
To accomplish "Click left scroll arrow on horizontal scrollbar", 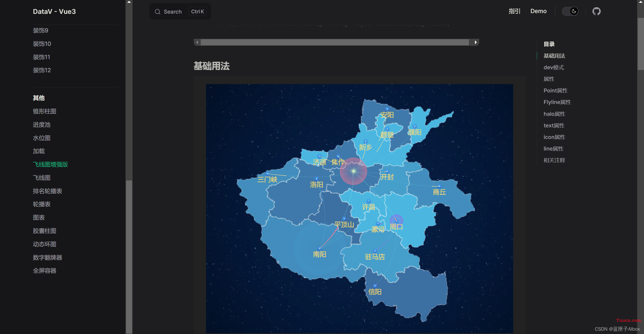I will [197, 42].
